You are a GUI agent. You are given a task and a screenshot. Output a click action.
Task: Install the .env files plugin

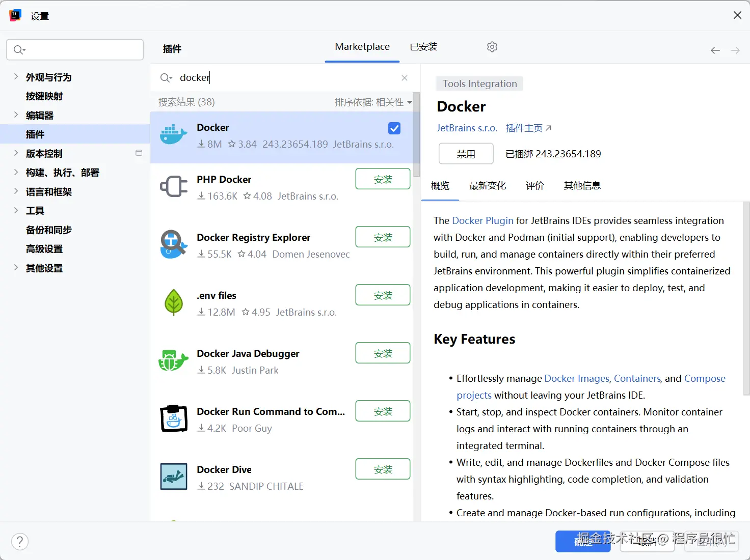pos(383,295)
